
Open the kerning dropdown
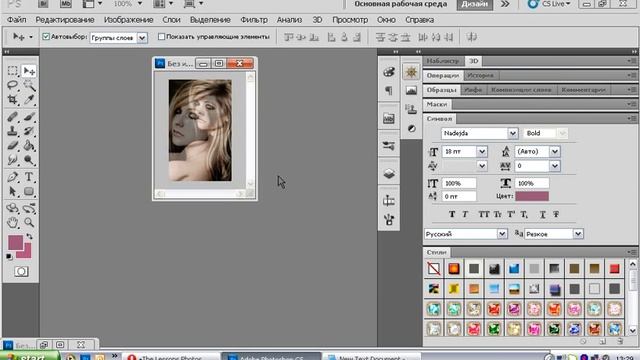[482, 166]
